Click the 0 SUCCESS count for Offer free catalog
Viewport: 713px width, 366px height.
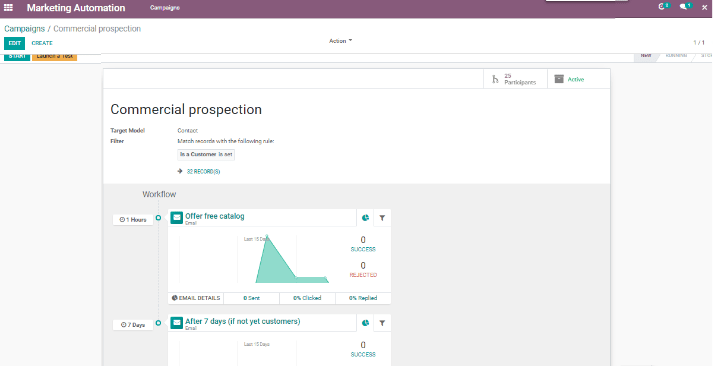point(363,244)
